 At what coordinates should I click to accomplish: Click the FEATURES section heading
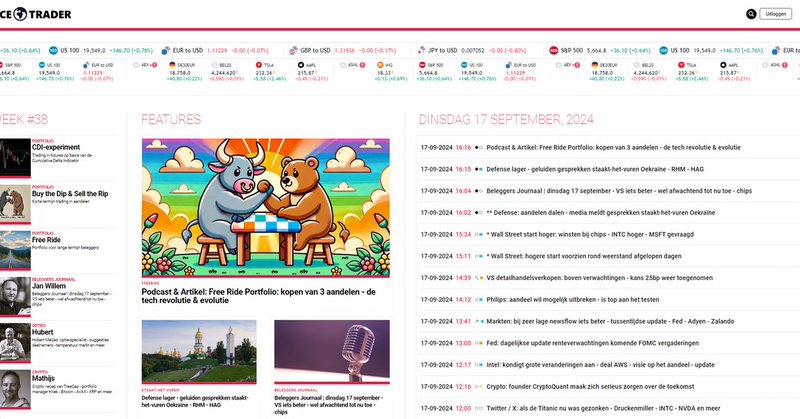(171, 119)
